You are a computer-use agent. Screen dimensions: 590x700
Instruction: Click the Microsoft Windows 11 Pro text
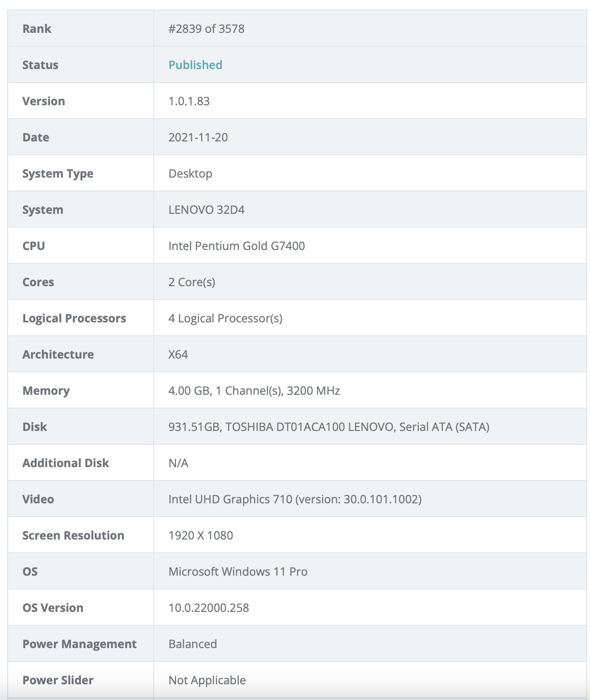click(238, 571)
